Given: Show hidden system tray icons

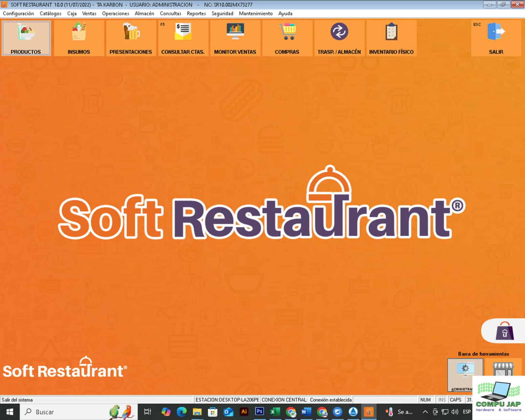Looking at the screenshot, I should 425,412.
